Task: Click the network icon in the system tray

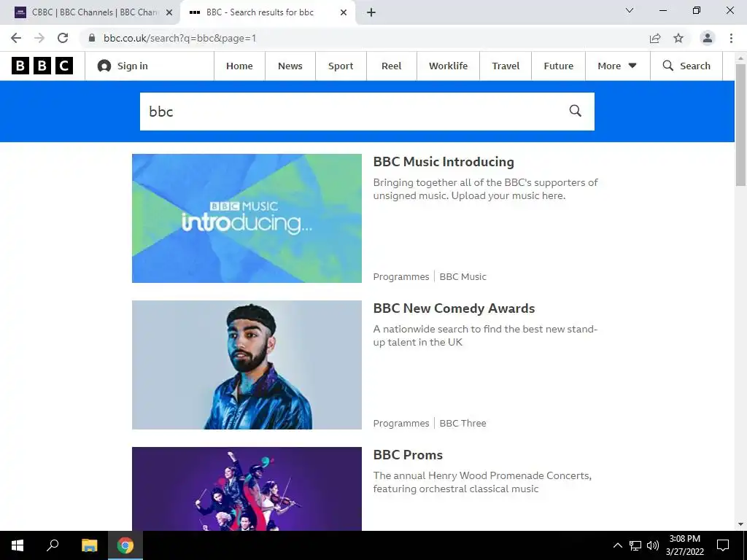Action: [635, 545]
